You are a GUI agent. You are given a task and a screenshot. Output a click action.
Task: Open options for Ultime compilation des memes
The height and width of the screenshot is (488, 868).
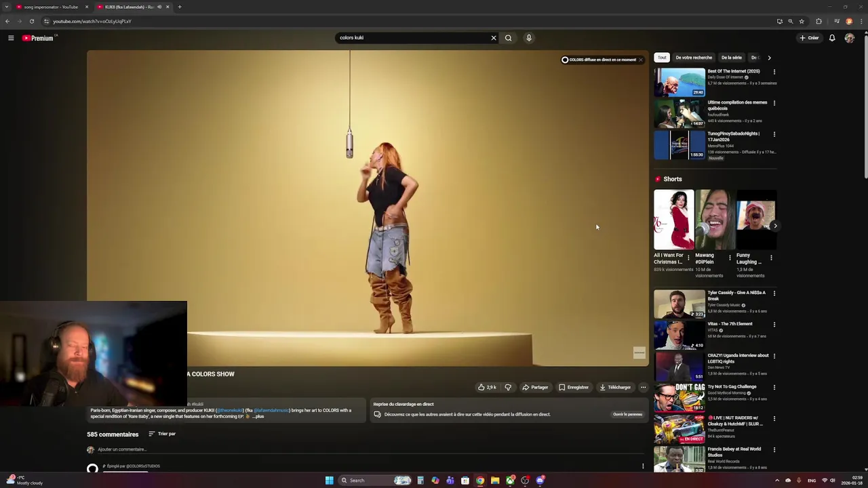[774, 103]
